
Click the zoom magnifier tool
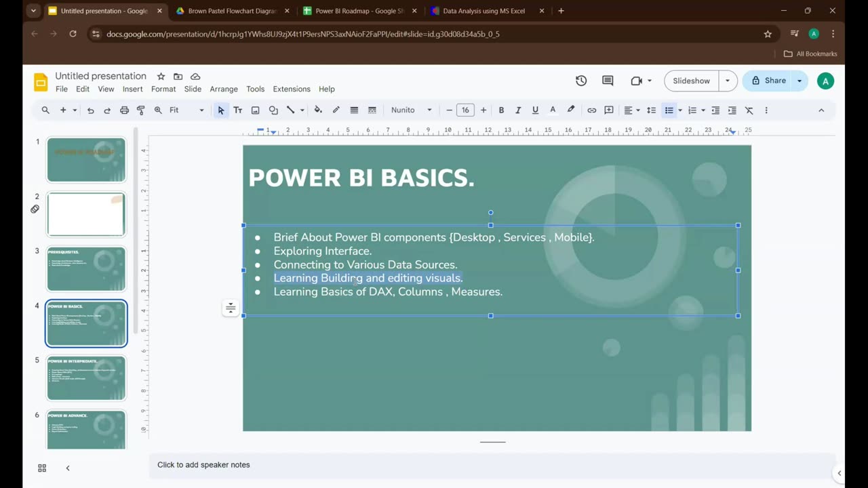pyautogui.click(x=158, y=110)
